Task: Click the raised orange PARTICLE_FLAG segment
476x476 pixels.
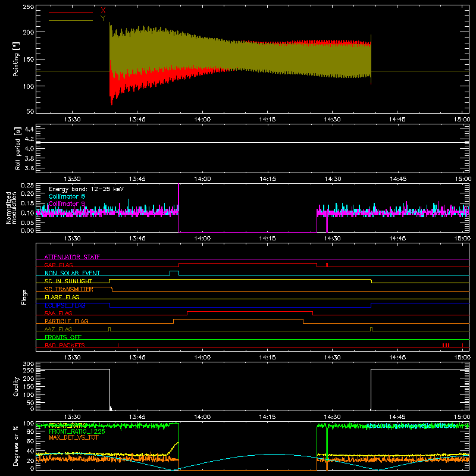Action: tap(239, 320)
